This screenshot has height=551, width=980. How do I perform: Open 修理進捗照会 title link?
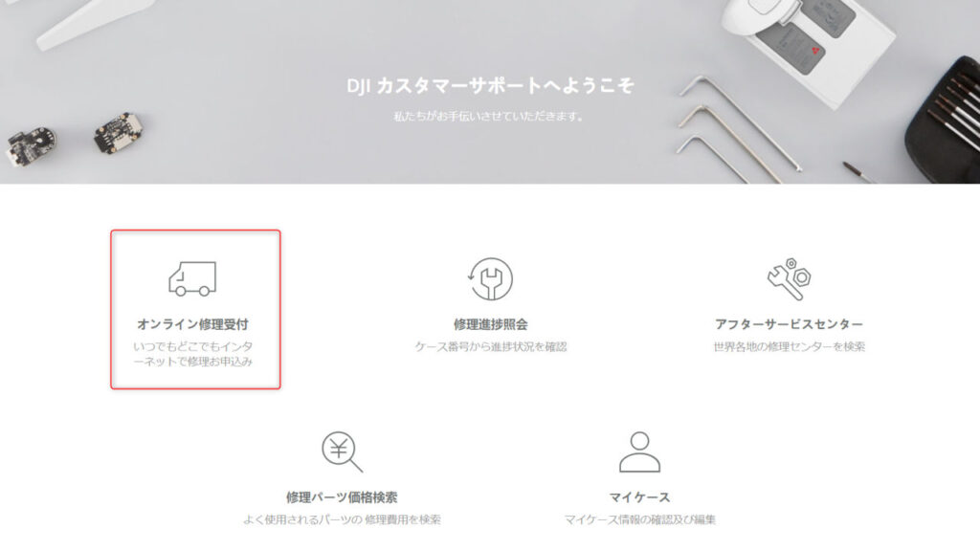[491, 324]
